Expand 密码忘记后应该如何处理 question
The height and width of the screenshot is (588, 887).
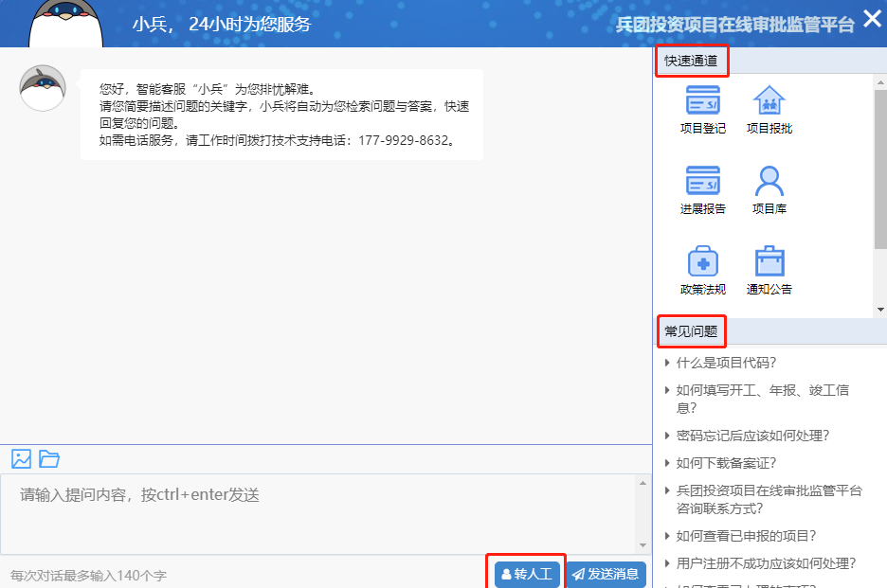pos(752,436)
